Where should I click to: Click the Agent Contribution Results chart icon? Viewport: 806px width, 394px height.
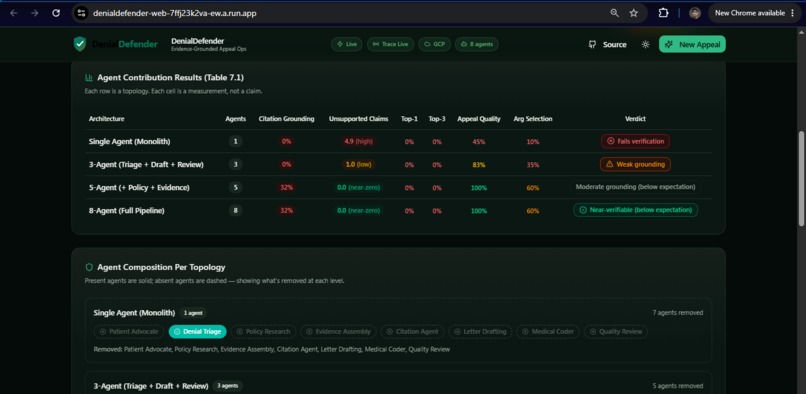coord(89,78)
